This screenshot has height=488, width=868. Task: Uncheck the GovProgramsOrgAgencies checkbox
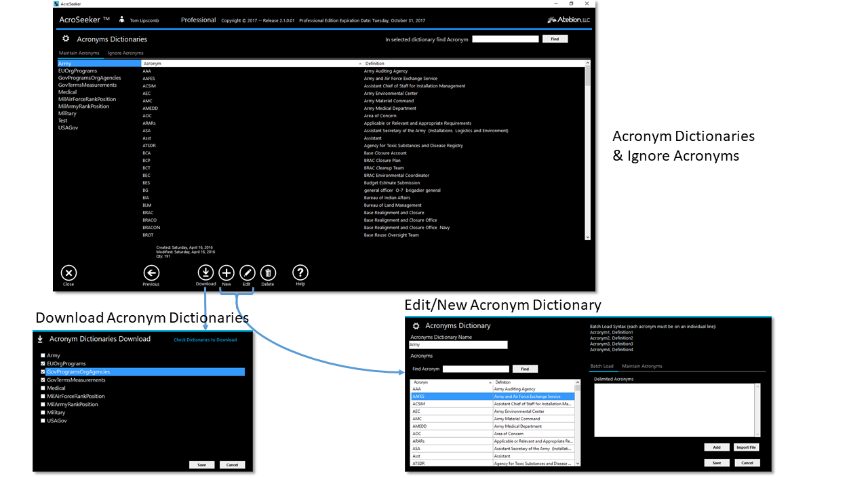click(43, 372)
